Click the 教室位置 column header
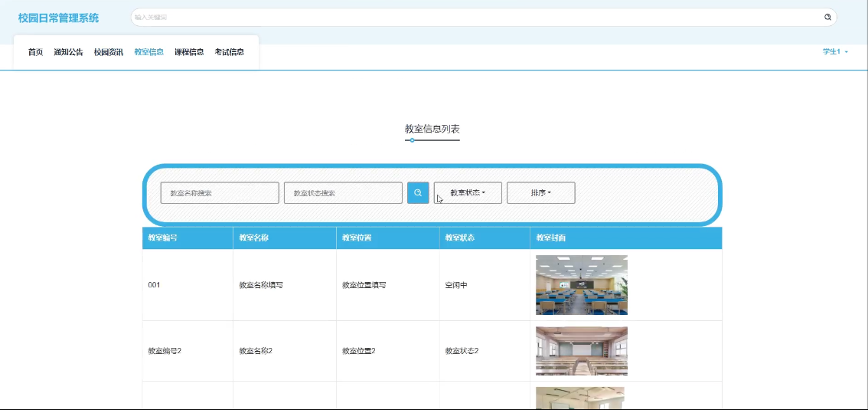The width and height of the screenshot is (868, 410). tap(387, 238)
